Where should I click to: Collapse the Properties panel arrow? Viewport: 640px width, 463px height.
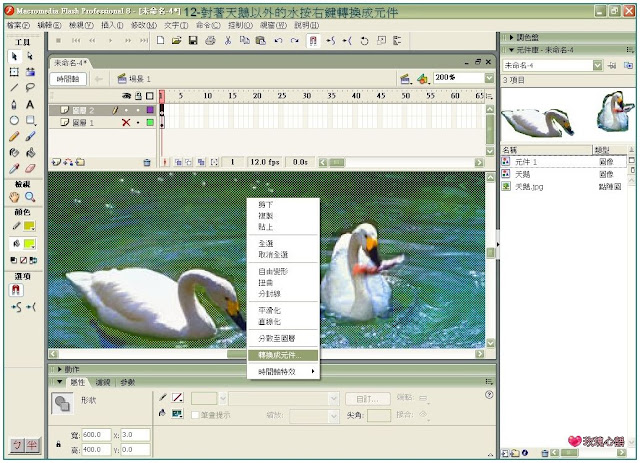tap(60, 382)
